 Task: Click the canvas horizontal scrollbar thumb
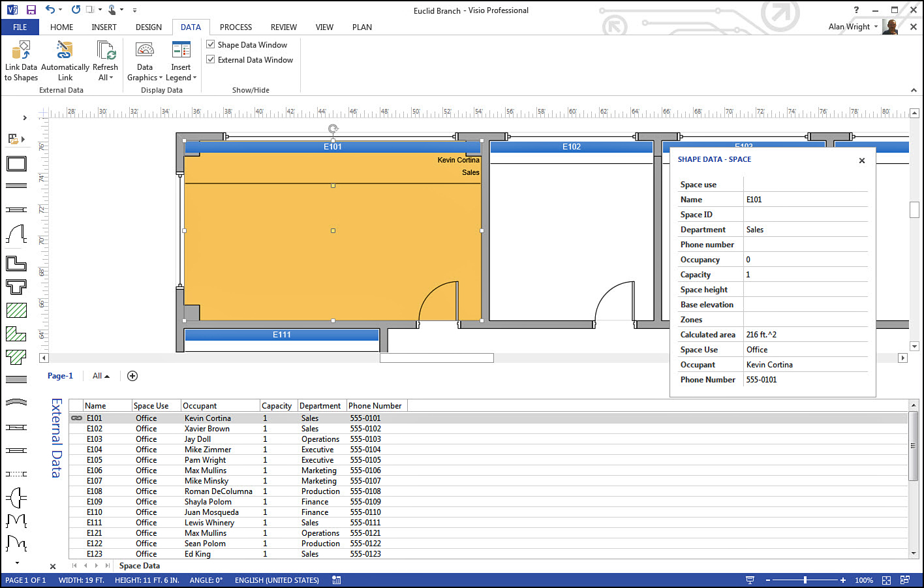coord(437,358)
